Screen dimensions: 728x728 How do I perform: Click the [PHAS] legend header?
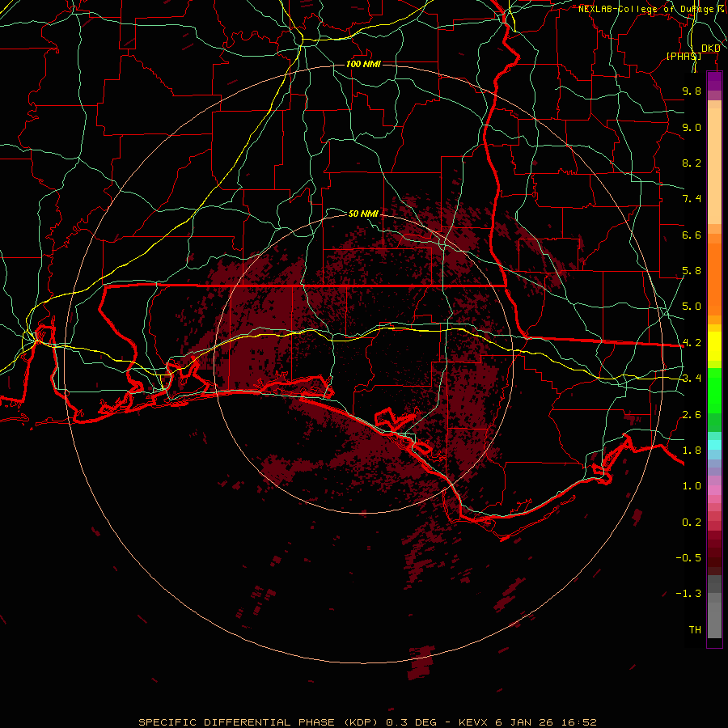point(684,56)
